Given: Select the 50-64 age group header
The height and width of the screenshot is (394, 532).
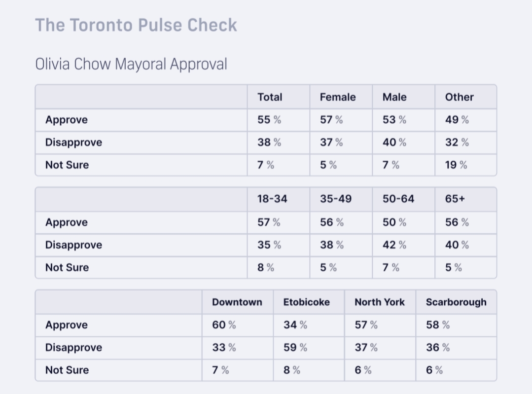Looking at the screenshot, I should 398,199.
